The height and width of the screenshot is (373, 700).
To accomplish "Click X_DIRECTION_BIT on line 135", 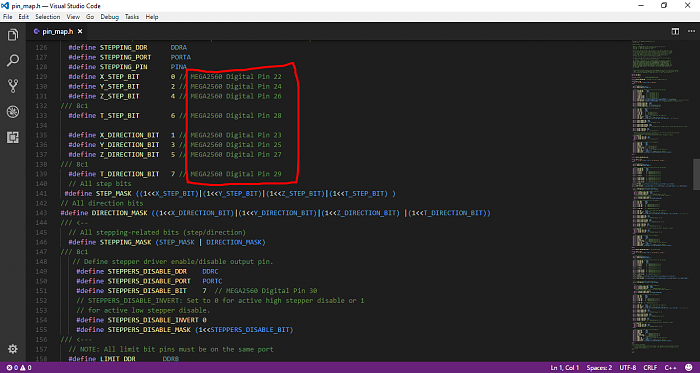I will point(129,135).
